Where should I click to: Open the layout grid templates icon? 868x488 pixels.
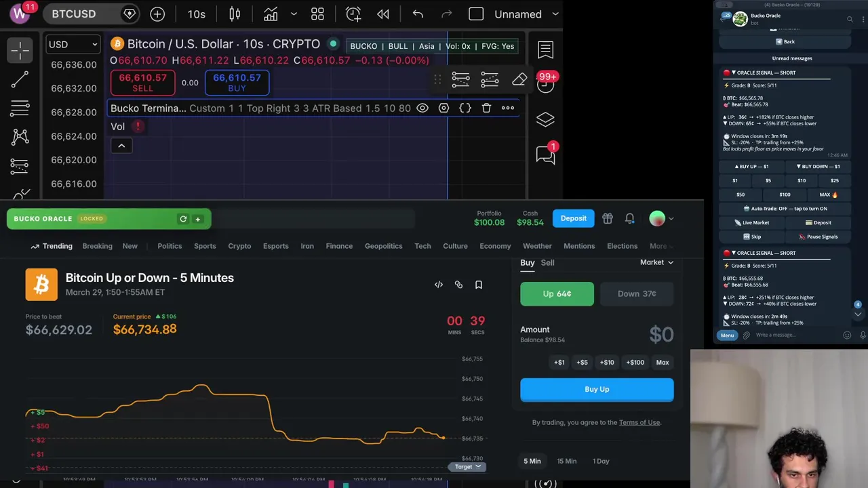(x=317, y=14)
